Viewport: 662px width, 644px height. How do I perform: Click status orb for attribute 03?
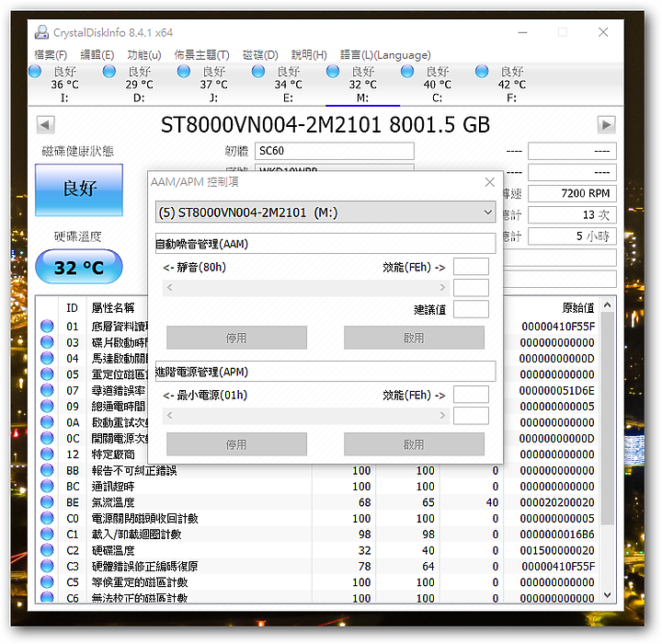point(47,342)
